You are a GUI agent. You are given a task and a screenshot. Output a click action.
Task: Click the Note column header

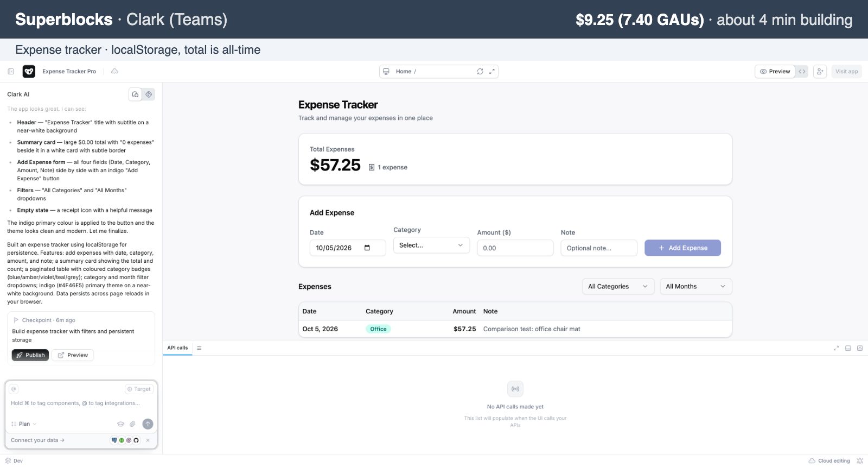coord(490,311)
